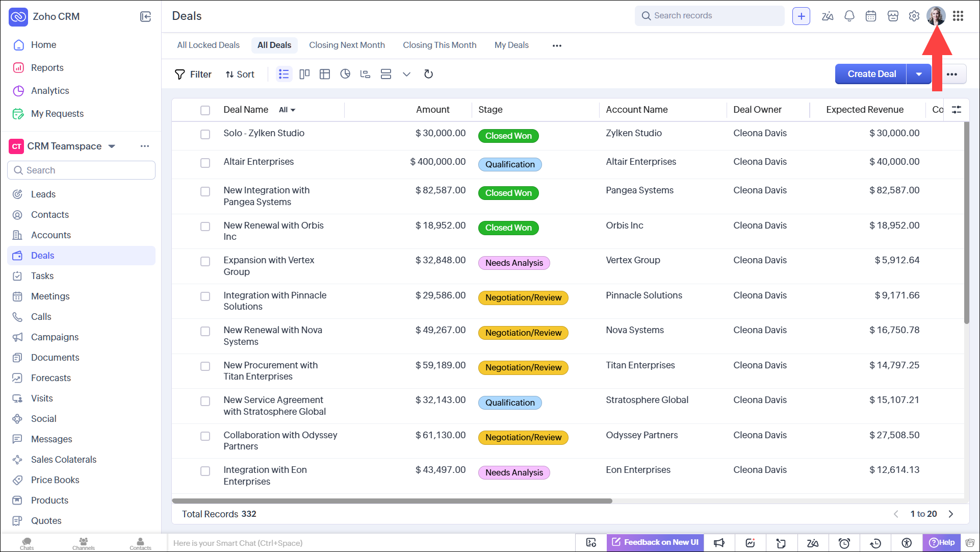The image size is (980, 552).
Task: Open the chart view icon
Action: click(x=345, y=74)
